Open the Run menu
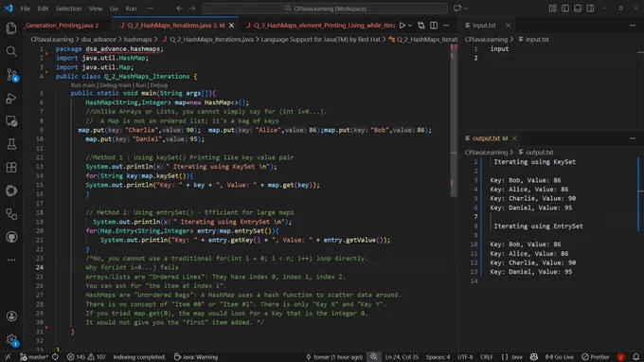Screen dimensions: 644x362 tap(131, 9)
